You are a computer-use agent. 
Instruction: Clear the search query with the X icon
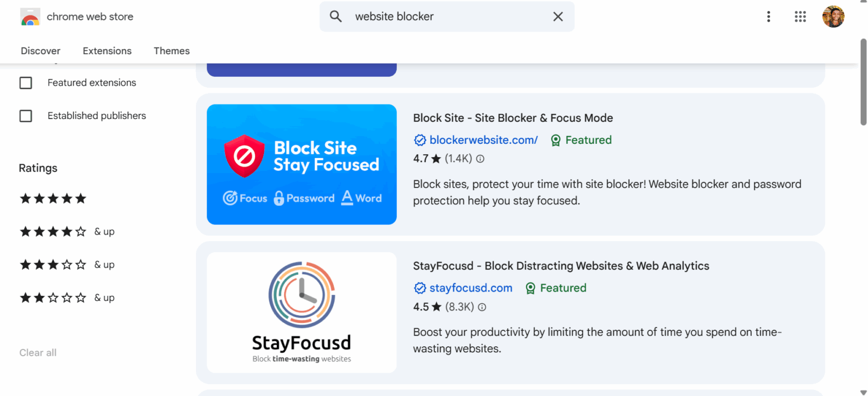point(558,17)
